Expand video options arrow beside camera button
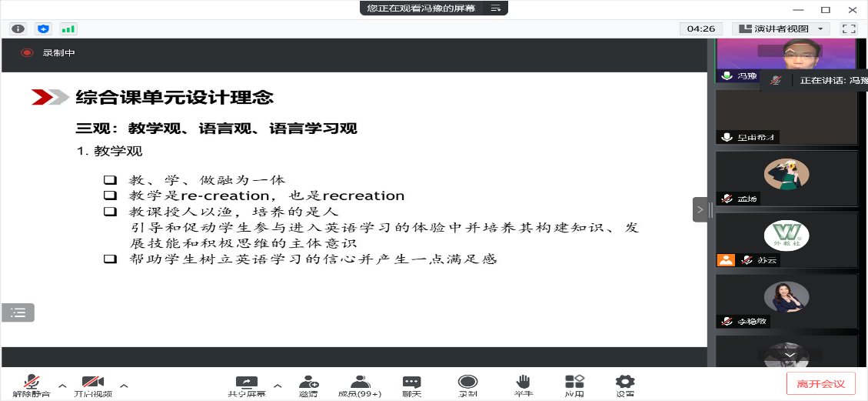 pos(124,384)
